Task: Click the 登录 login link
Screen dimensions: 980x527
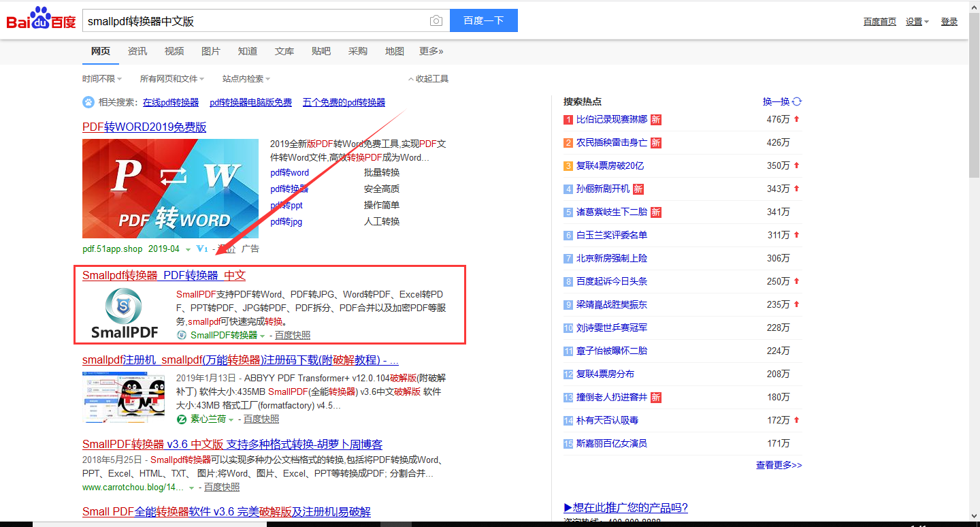Action: (949, 22)
